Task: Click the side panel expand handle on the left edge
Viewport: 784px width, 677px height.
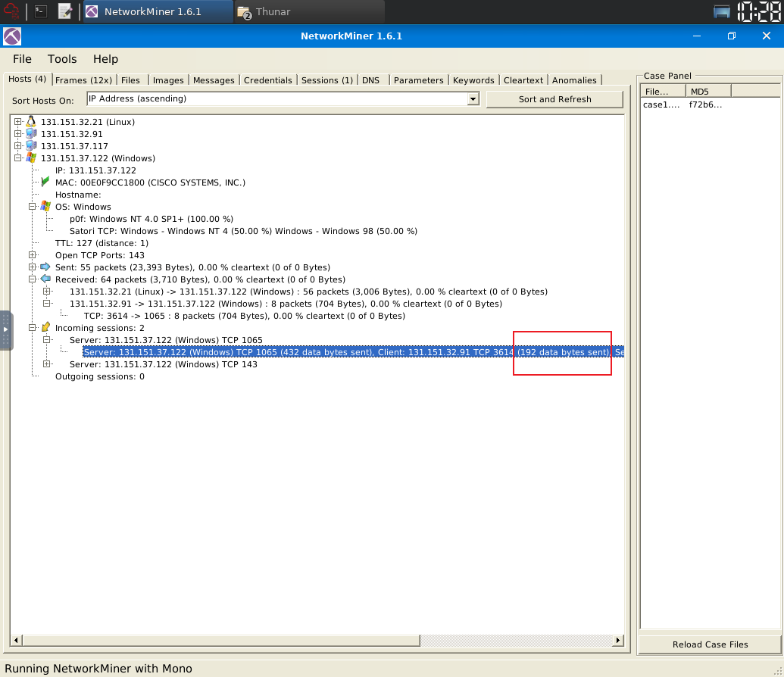Action: [x=5, y=330]
